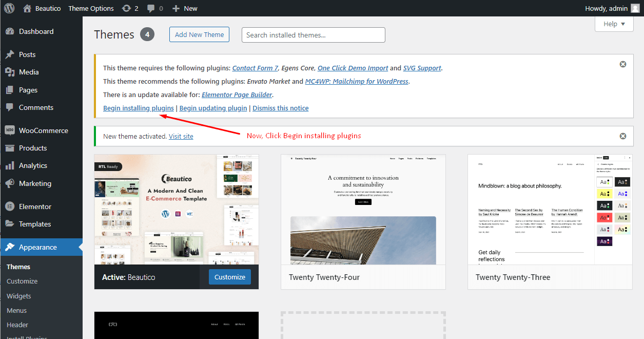Open Contact Form 7 plugin link
Image resolution: width=644 pixels, height=339 pixels.
[255, 68]
